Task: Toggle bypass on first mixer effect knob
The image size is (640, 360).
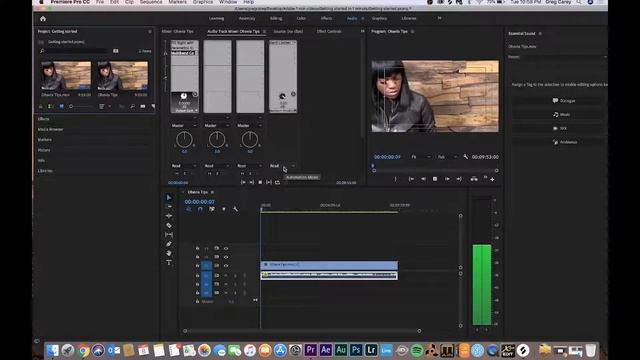Action: pos(195,94)
